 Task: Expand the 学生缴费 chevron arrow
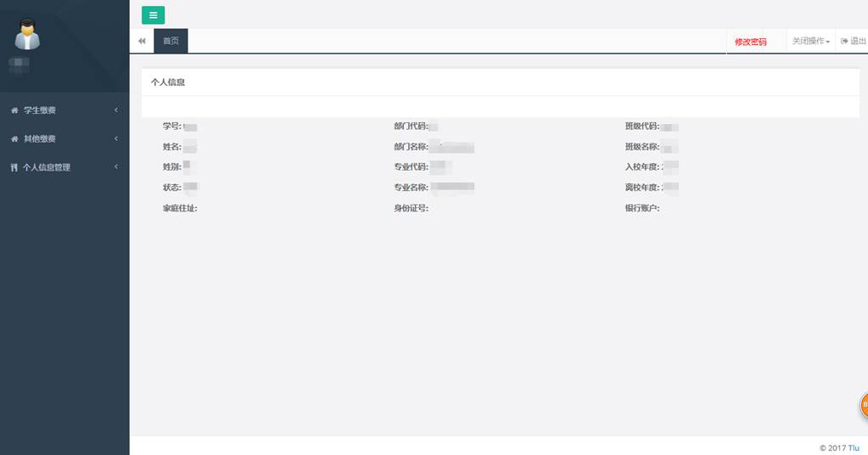(116, 110)
